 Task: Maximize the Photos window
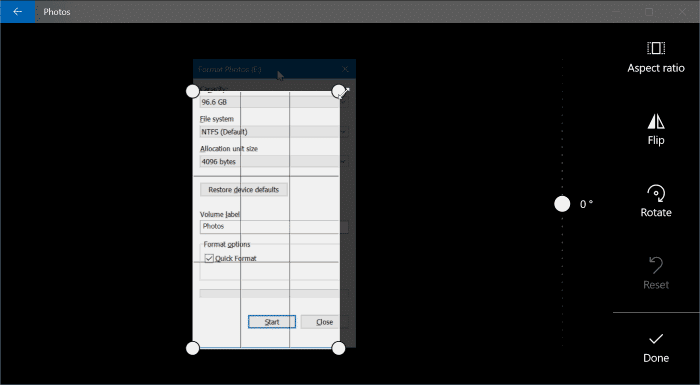(x=649, y=12)
